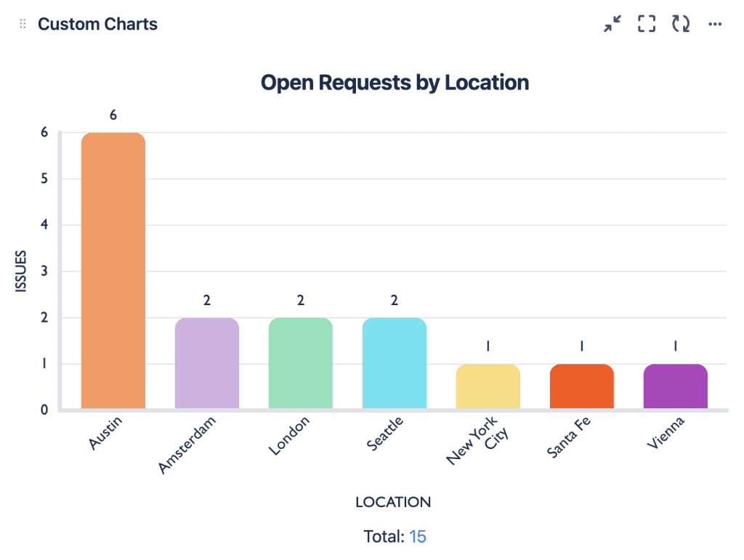Click the LOCATION axis title

tap(393, 502)
